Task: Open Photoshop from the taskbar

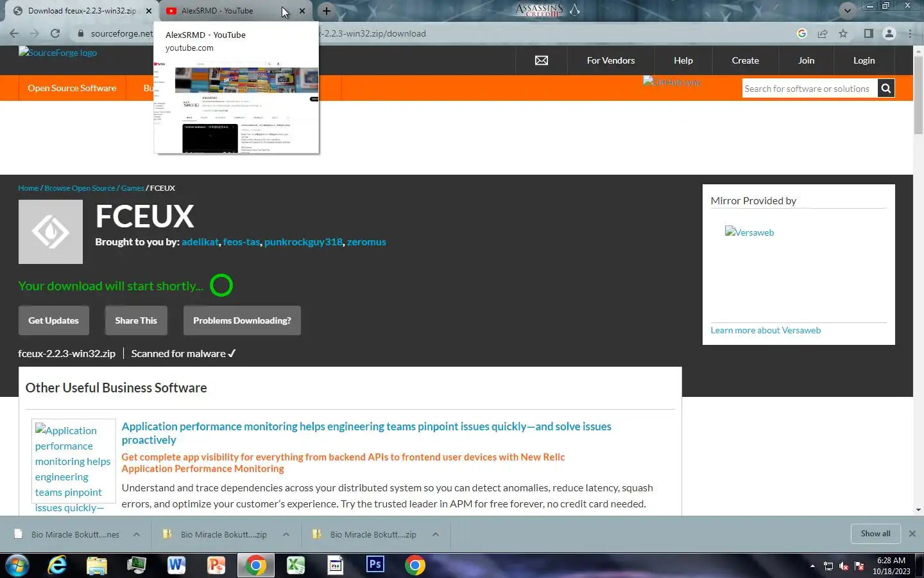Action: pos(375,565)
